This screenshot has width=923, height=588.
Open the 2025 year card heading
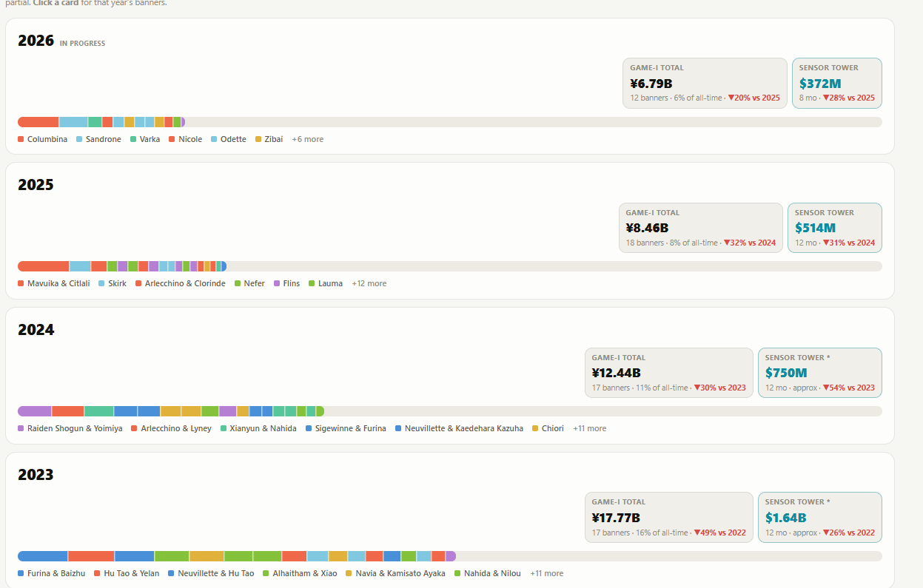[36, 185]
